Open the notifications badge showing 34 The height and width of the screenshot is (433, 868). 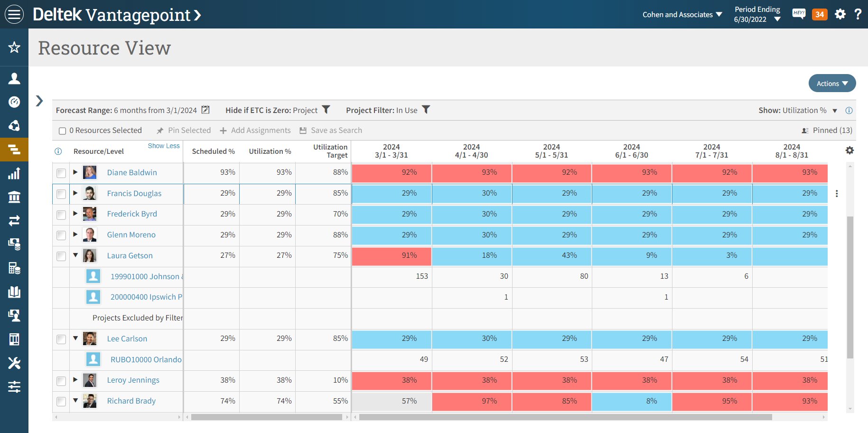pos(820,14)
